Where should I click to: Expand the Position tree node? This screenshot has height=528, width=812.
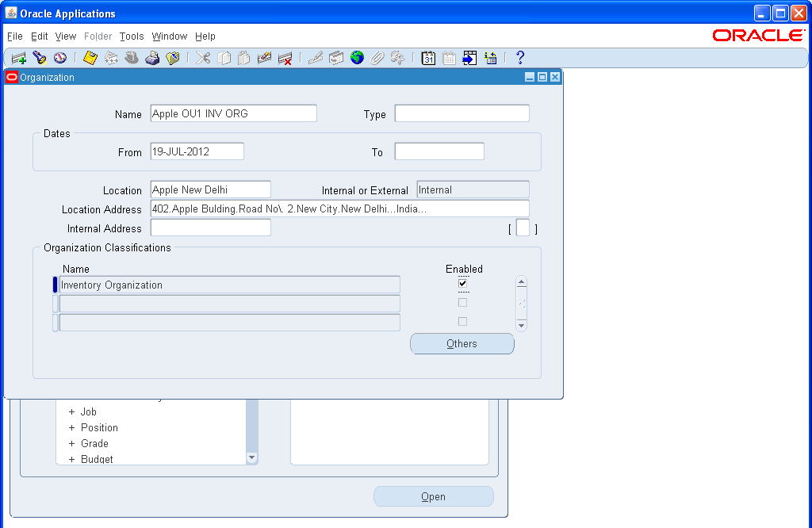[x=71, y=428]
